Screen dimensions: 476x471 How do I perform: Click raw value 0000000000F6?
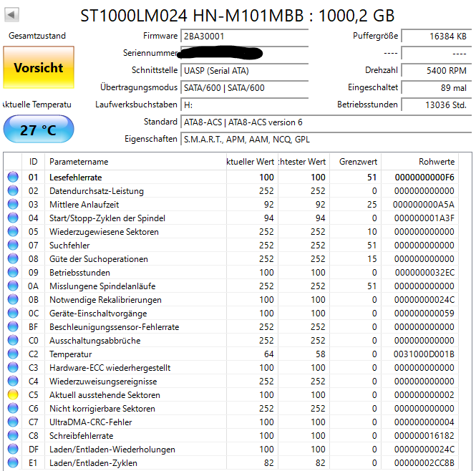(424, 178)
